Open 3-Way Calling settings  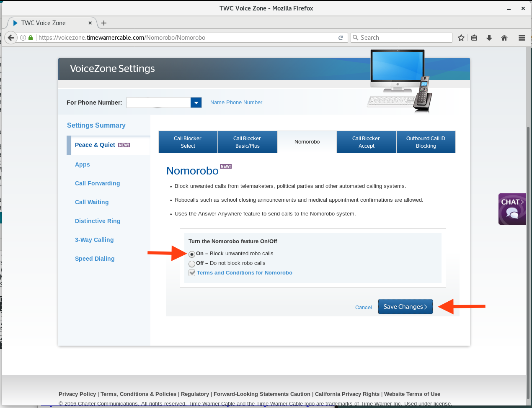tap(94, 240)
